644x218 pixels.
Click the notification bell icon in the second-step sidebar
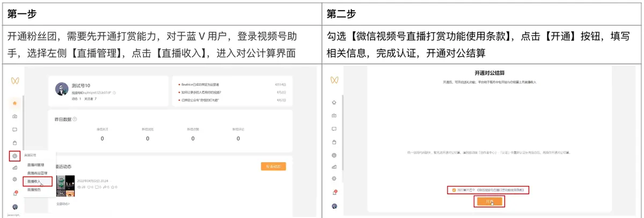(x=334, y=192)
